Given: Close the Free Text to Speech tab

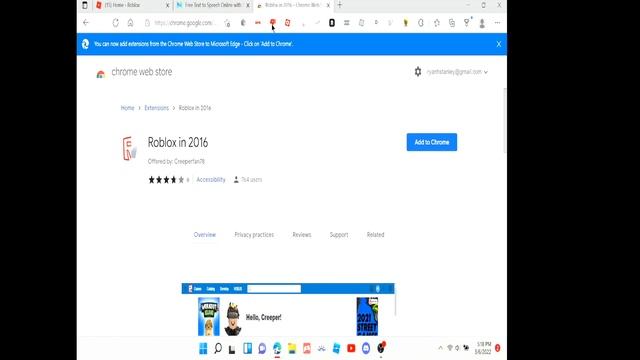Looking at the screenshot, I should pos(247,5).
